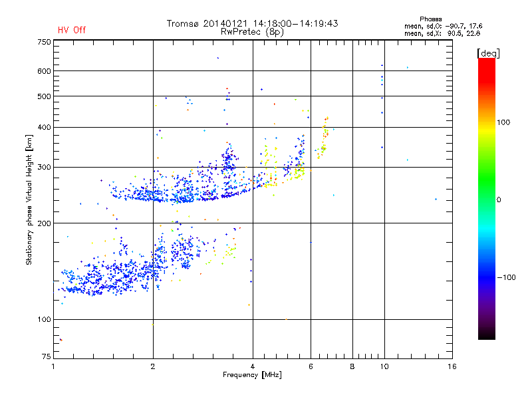Click the "600" height tick label
Image resolution: width=532 pixels, height=399 pixels.
44,71
